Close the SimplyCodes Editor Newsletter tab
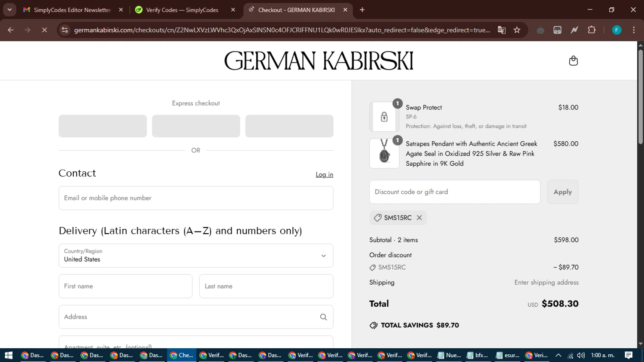Screen dimensions: 644x362 click(x=121, y=9)
